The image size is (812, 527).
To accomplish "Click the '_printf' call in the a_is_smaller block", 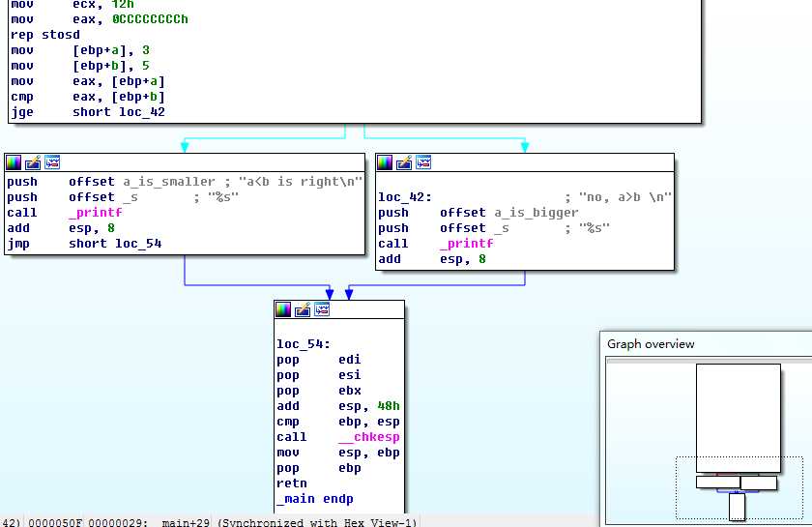I will point(65,213).
